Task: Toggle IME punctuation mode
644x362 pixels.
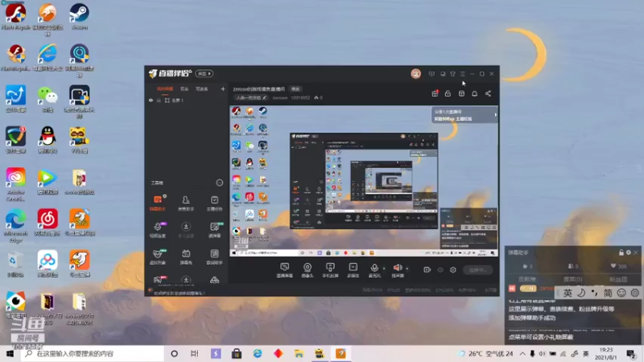Action: [594, 293]
